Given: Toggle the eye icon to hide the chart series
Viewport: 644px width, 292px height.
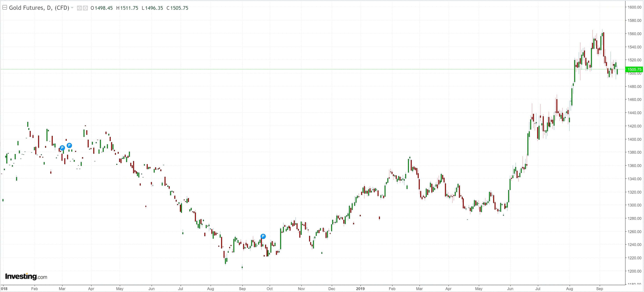Looking at the screenshot, I should point(79,8).
